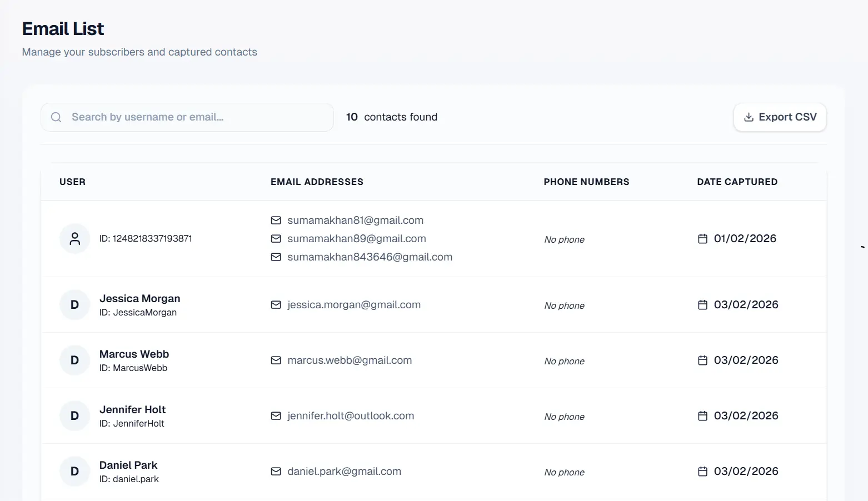Click the calendar icon next to Daniel Park's date

pos(701,470)
